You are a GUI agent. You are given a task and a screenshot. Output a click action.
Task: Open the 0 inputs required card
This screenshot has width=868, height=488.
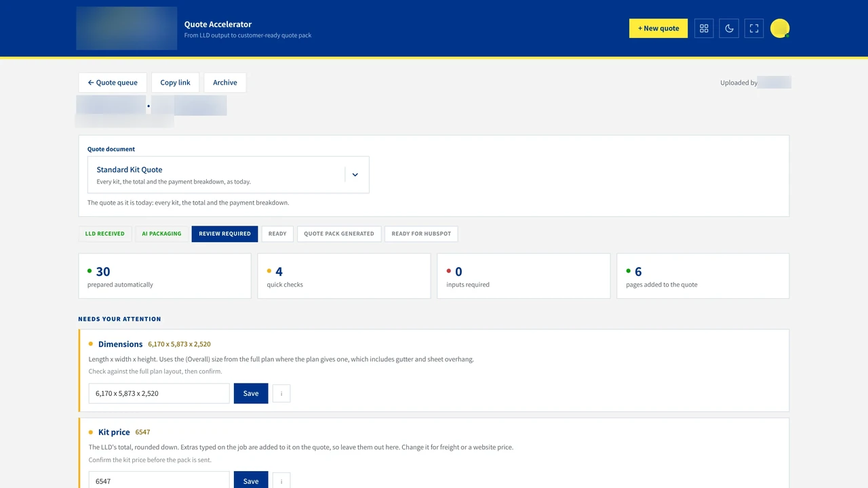tap(524, 276)
